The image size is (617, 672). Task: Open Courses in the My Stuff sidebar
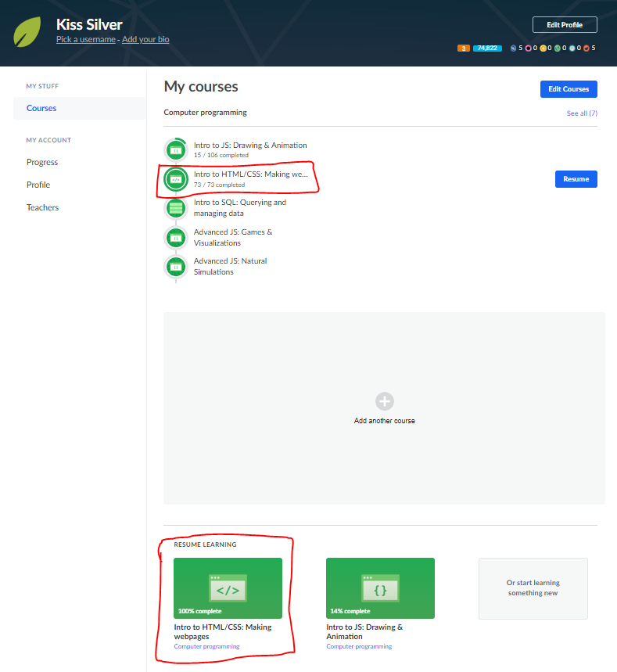click(x=80, y=108)
